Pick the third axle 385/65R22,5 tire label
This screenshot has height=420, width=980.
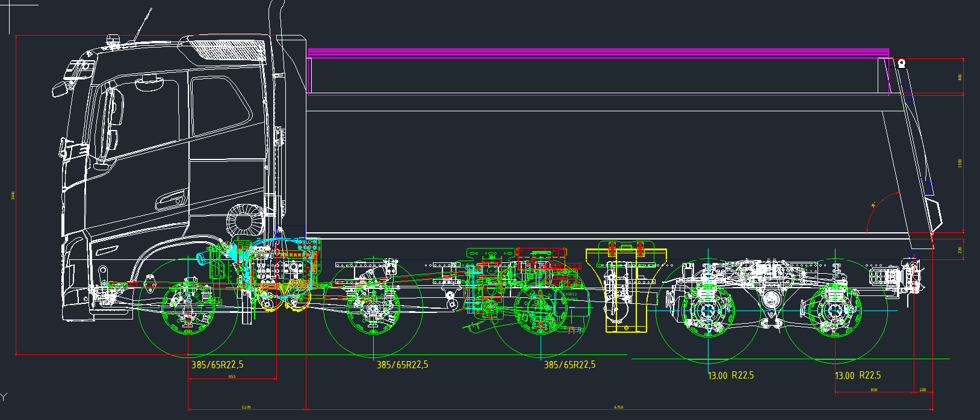[x=569, y=365]
